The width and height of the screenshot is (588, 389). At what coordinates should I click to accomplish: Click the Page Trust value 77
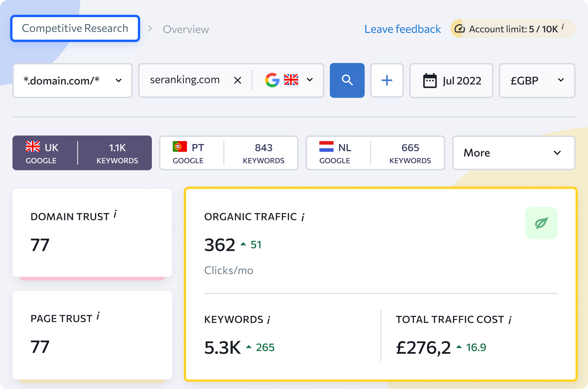tap(40, 347)
